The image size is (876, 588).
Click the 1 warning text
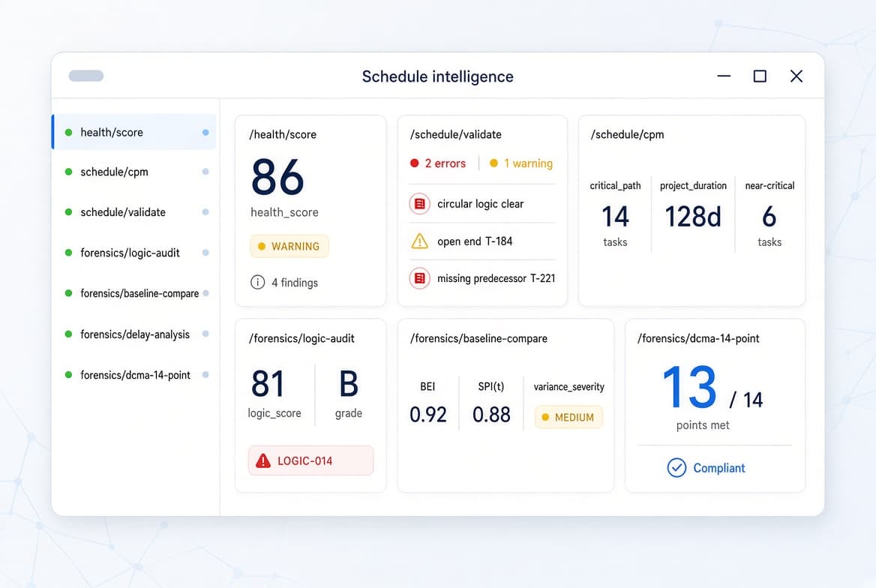click(x=529, y=163)
